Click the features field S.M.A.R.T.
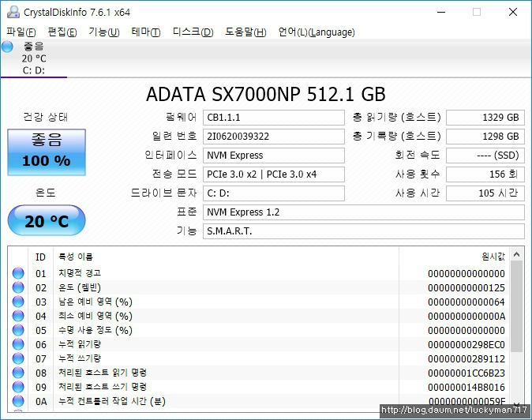The height and width of the screenshot is (420, 532). coord(364,231)
